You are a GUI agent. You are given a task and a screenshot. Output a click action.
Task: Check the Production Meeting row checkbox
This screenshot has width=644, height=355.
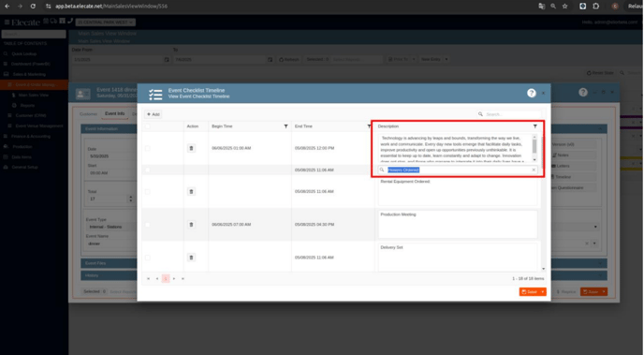tap(148, 225)
